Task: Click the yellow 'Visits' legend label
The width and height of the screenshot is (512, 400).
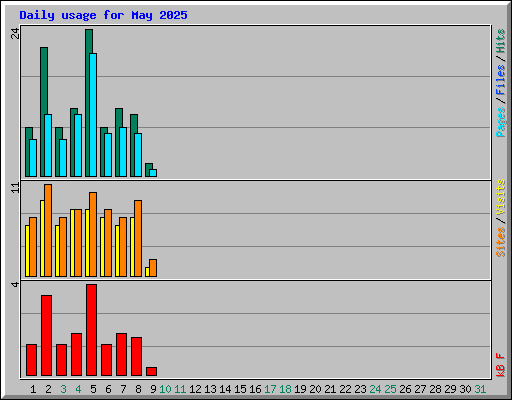Action: tap(500, 197)
